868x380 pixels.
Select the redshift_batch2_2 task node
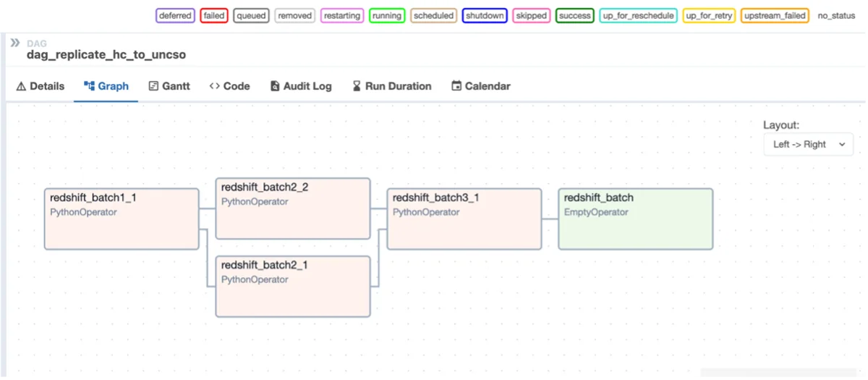(x=293, y=208)
